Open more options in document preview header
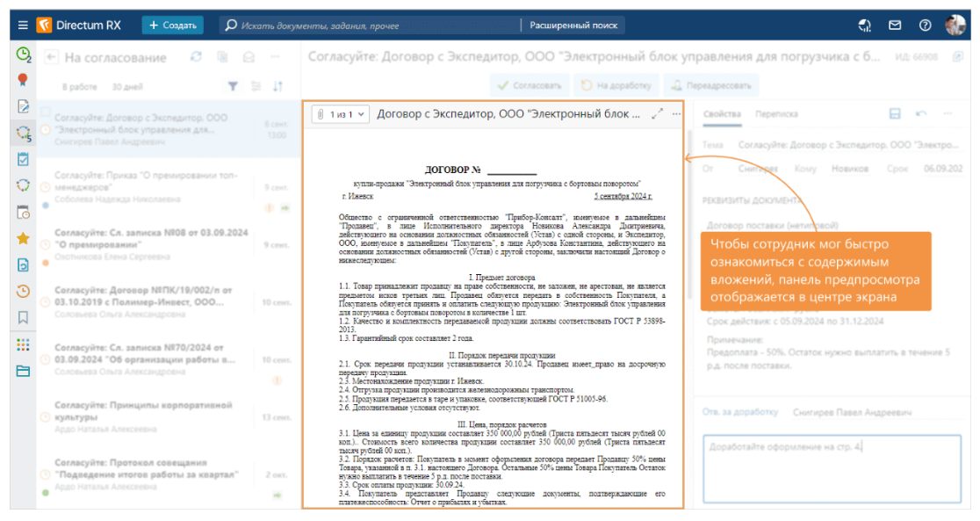The image size is (980, 521). [x=676, y=114]
